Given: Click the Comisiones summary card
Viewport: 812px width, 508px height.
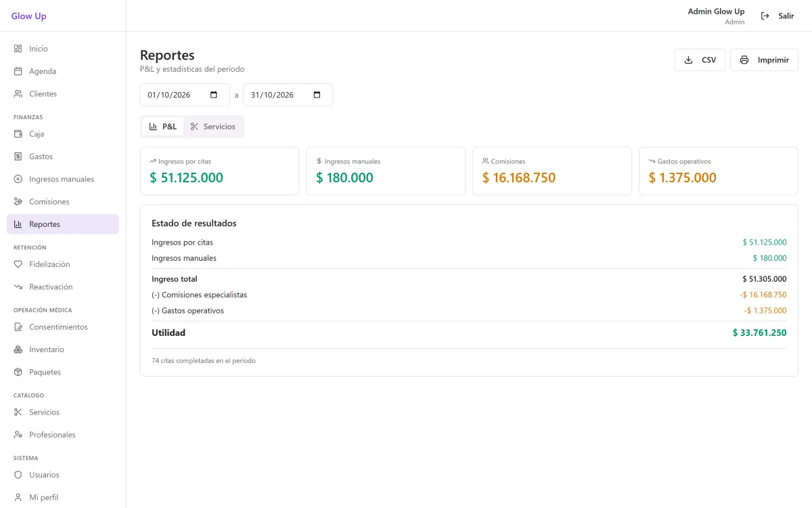Looking at the screenshot, I should point(552,171).
